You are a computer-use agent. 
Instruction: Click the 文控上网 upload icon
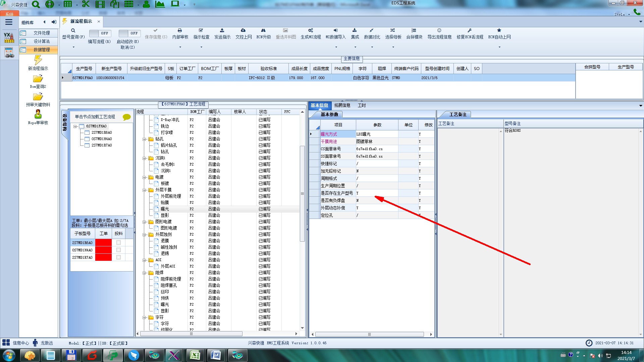tap(243, 31)
